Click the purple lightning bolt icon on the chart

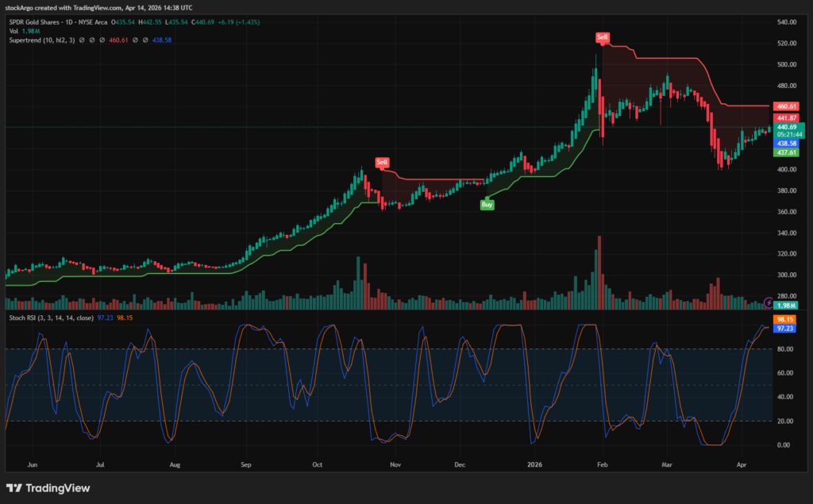click(767, 302)
